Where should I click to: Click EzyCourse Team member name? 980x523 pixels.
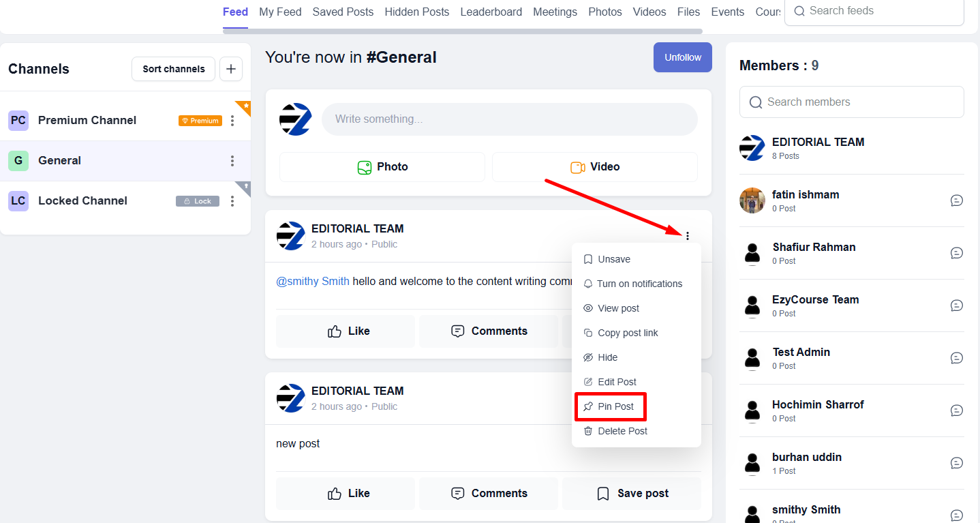coord(815,299)
